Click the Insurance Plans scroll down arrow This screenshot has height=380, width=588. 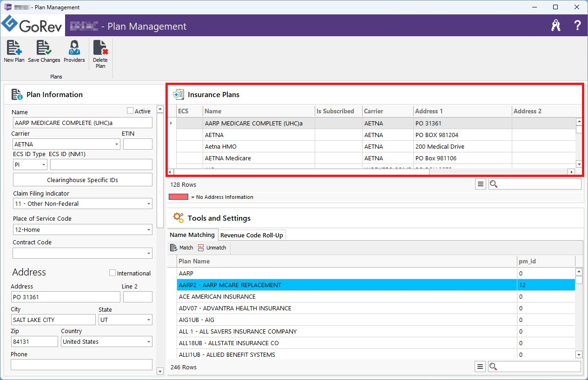pyautogui.click(x=579, y=164)
